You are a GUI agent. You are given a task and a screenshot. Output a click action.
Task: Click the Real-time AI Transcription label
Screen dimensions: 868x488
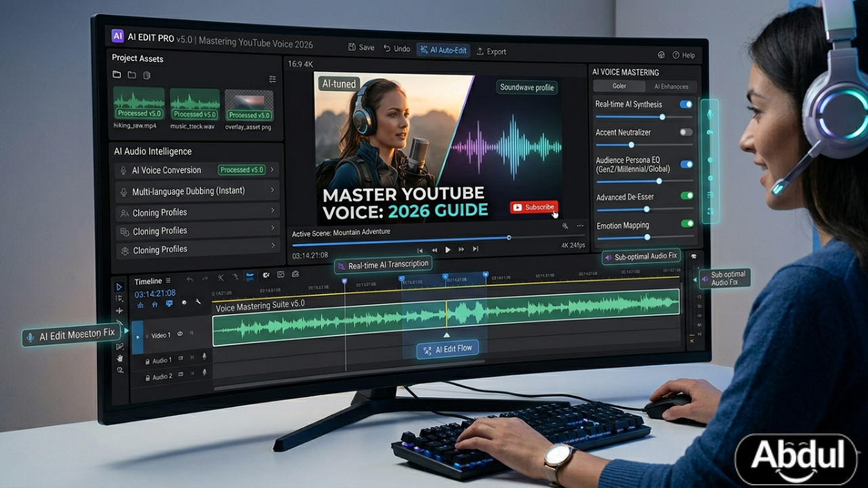click(384, 265)
